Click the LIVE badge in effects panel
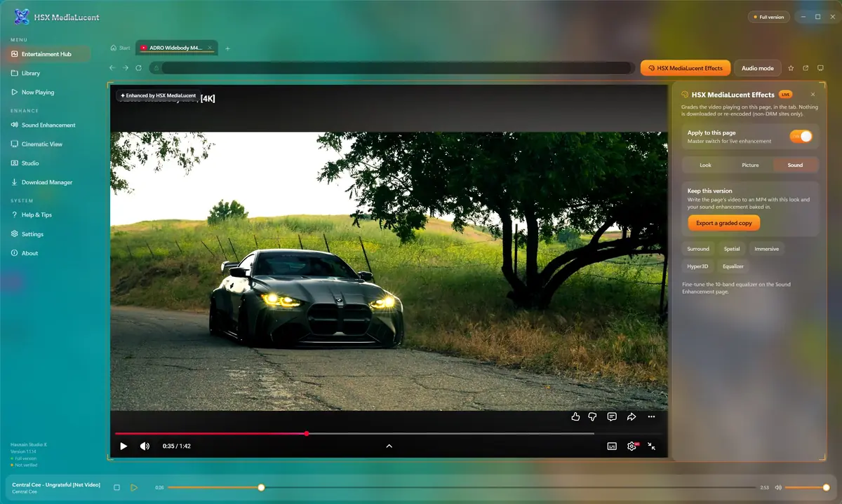 click(x=786, y=94)
